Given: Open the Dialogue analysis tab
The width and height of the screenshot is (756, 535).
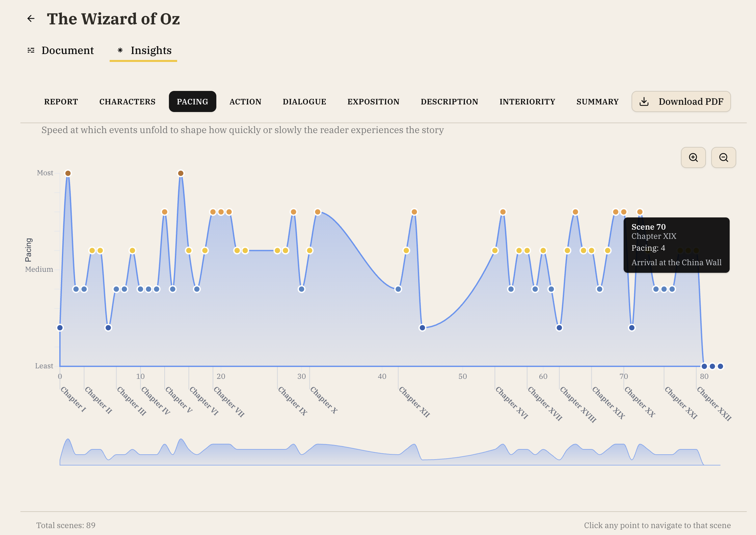Looking at the screenshot, I should [304, 101].
